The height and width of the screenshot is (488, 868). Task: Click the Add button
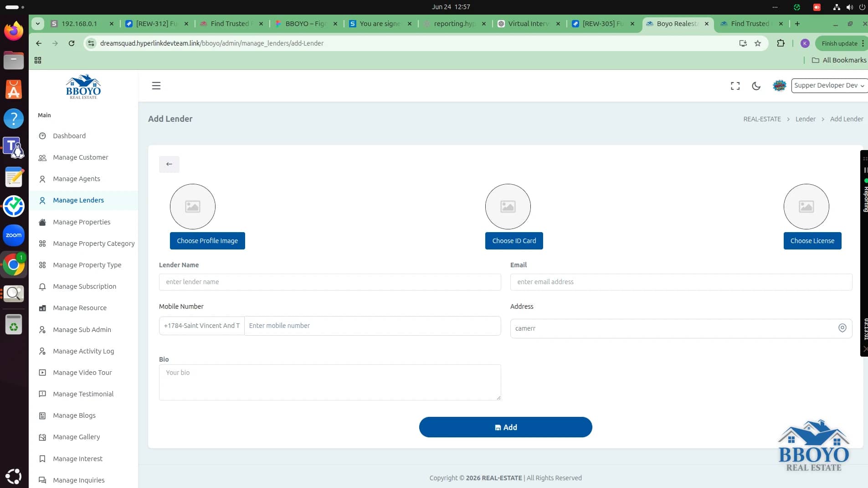pos(506,427)
